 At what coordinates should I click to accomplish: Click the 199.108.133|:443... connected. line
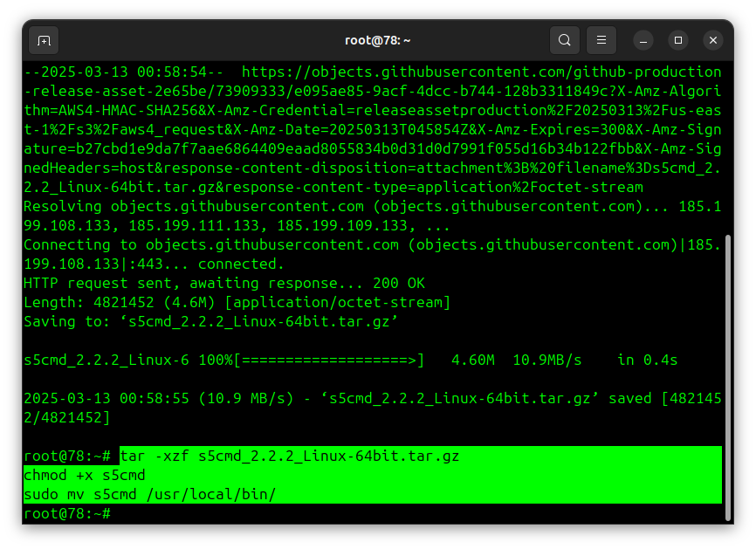154,264
